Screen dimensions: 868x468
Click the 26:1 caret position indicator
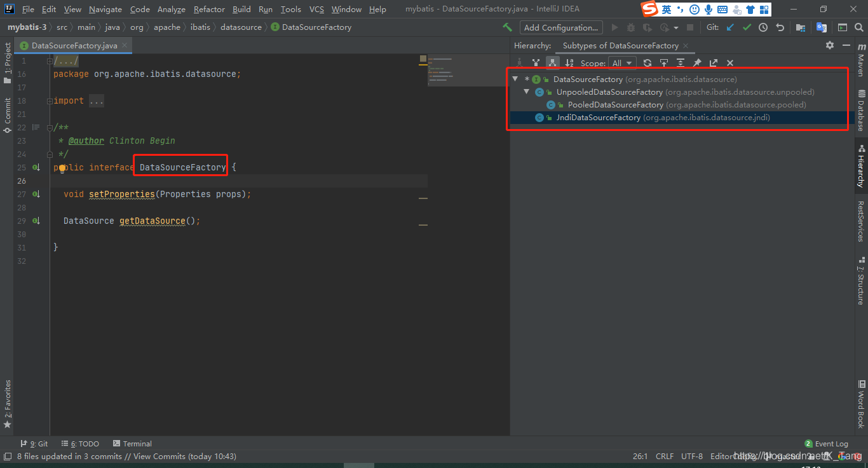tap(641, 457)
